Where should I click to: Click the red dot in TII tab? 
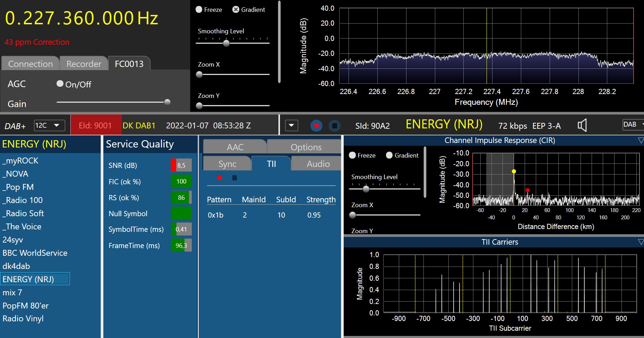(x=220, y=178)
